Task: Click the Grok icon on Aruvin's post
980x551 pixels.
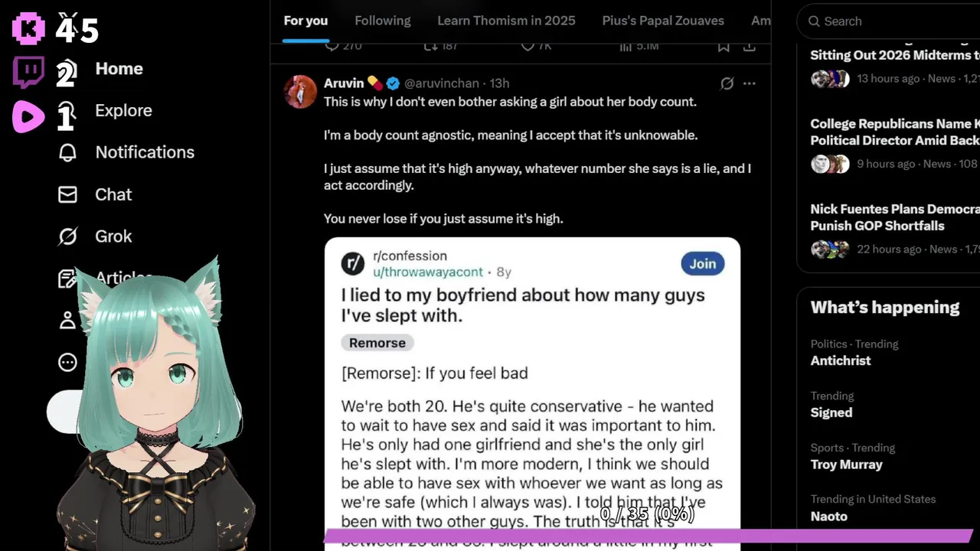Action: point(727,83)
